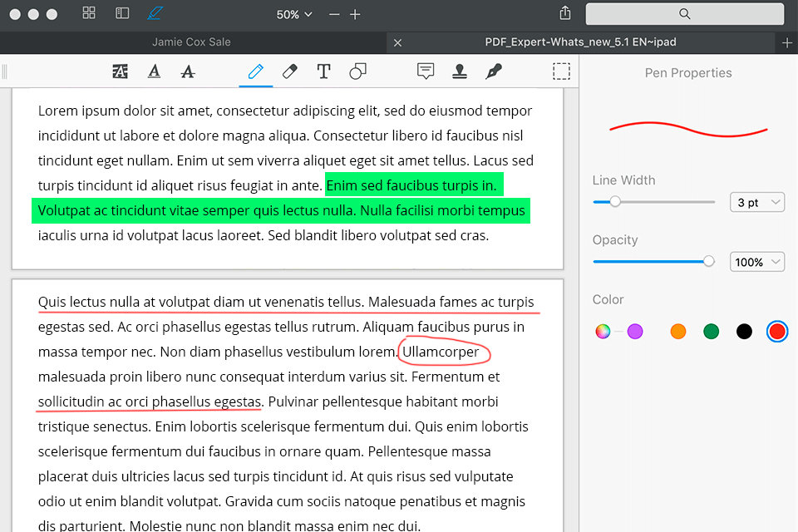Image resolution: width=798 pixels, height=532 pixels.
Task: Select the strikethrough text tool
Action: (x=188, y=72)
